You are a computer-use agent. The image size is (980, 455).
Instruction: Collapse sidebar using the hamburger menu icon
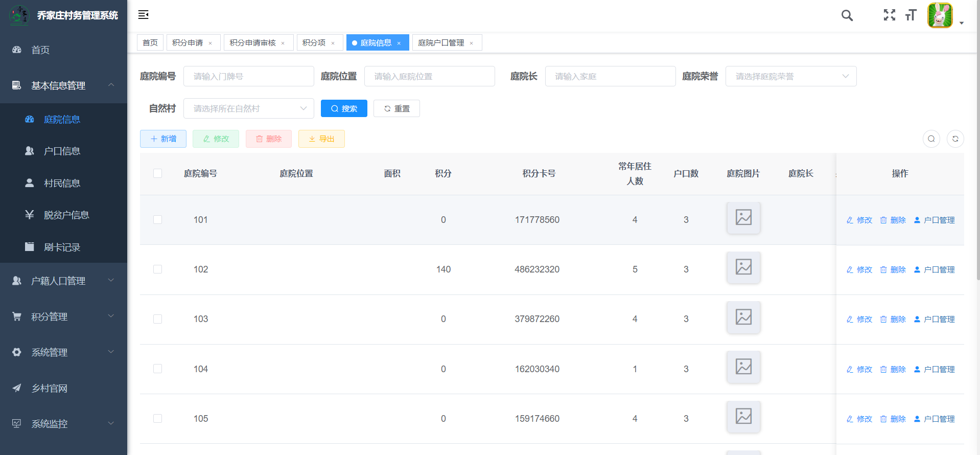click(x=143, y=15)
